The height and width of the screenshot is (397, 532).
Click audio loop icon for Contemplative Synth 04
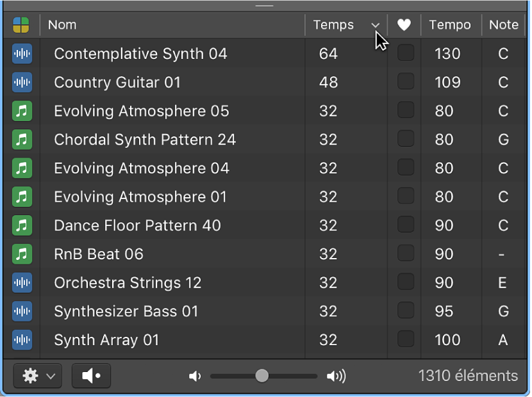click(x=22, y=54)
